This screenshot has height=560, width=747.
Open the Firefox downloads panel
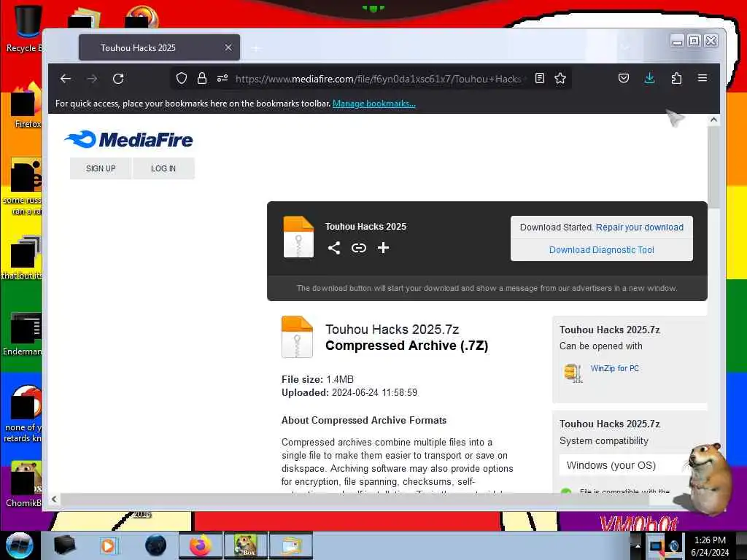coord(649,78)
